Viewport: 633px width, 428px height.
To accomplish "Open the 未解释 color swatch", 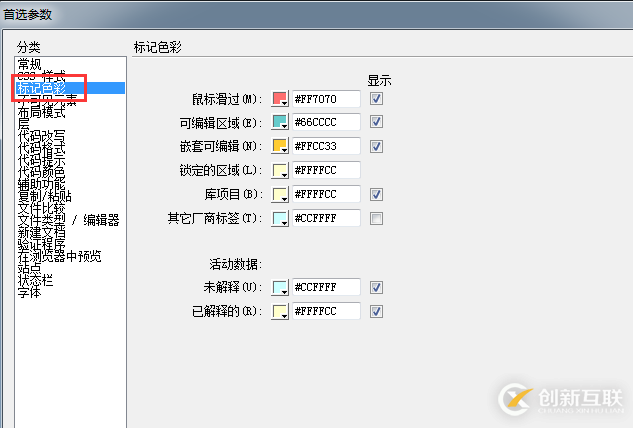I will click(x=279, y=288).
